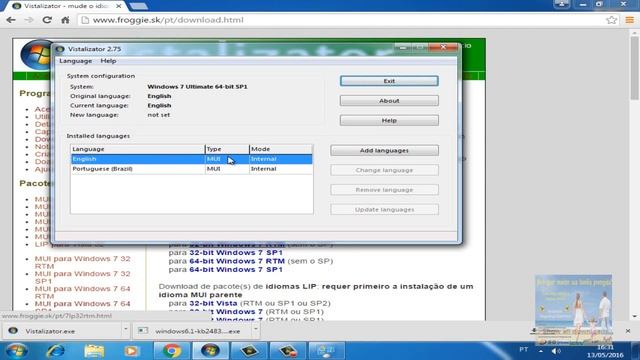Click the volume speaker tray icon
Image resolution: width=640 pixels, height=360 pixels.
pyautogui.click(x=556, y=351)
